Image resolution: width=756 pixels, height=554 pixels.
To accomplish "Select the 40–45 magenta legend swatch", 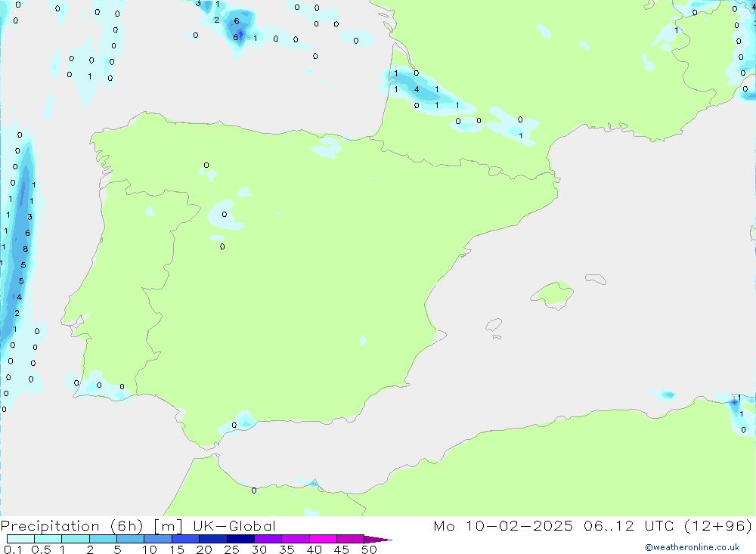I will pyautogui.click(x=323, y=539).
